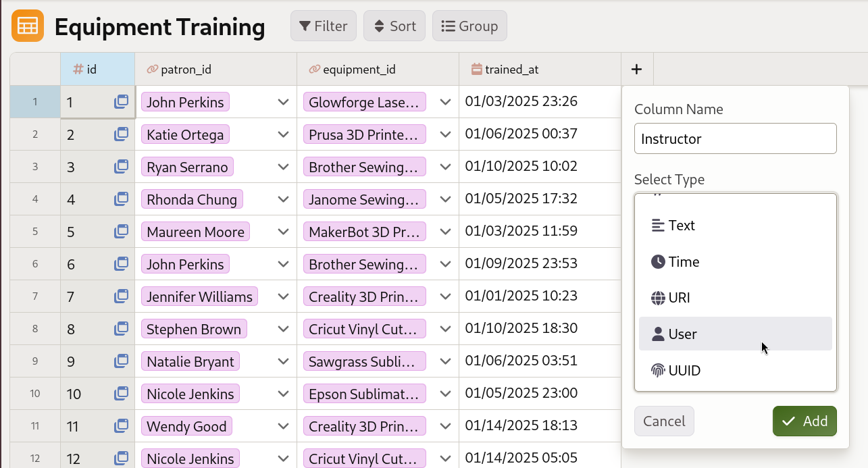The width and height of the screenshot is (868, 468).
Task: Open the equipment dropdown for Glowforge Laser
Action: pos(445,101)
